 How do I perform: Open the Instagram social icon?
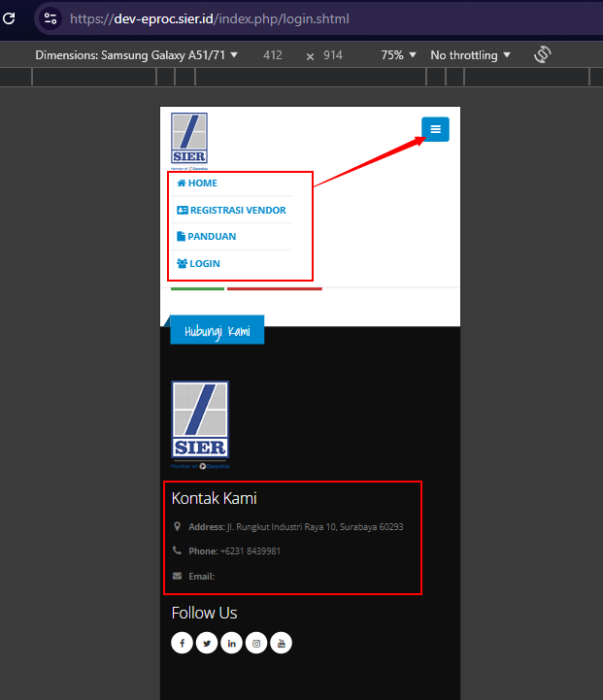256,643
